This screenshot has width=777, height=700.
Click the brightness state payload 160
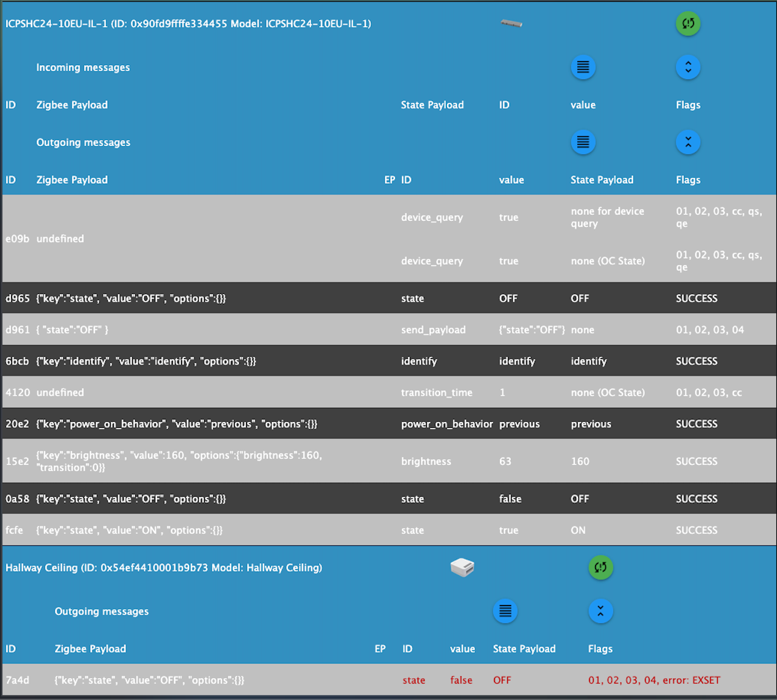pos(580,461)
